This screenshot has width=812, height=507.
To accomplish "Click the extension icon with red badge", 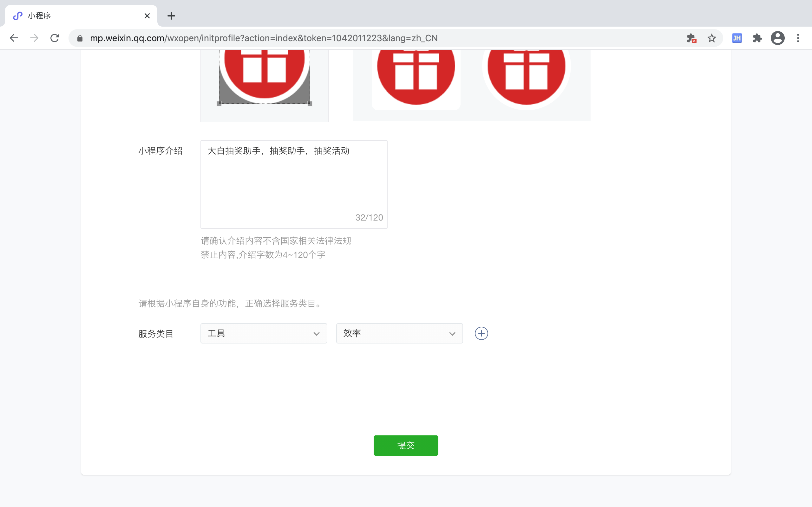I will pos(691,38).
